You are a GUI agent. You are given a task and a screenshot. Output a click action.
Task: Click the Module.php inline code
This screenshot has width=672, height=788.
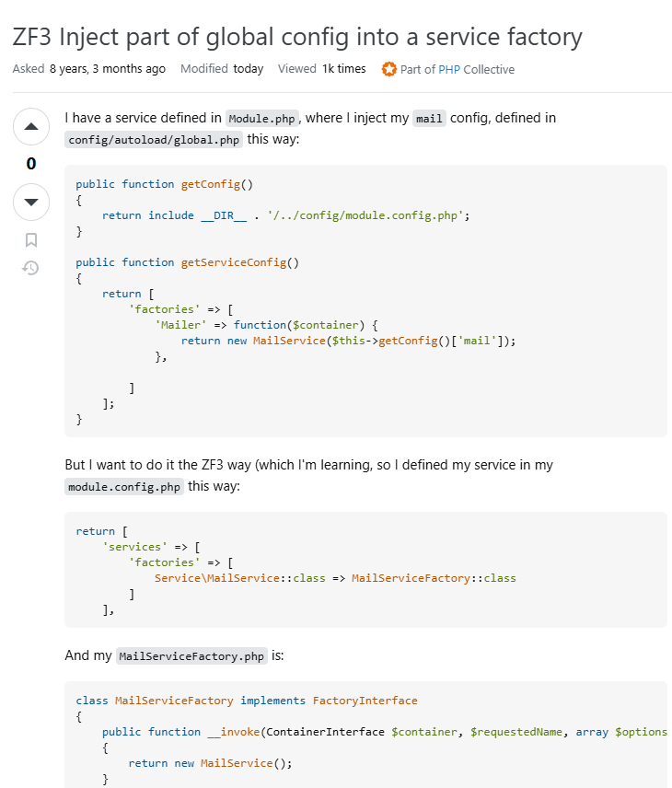pyautogui.click(x=262, y=119)
